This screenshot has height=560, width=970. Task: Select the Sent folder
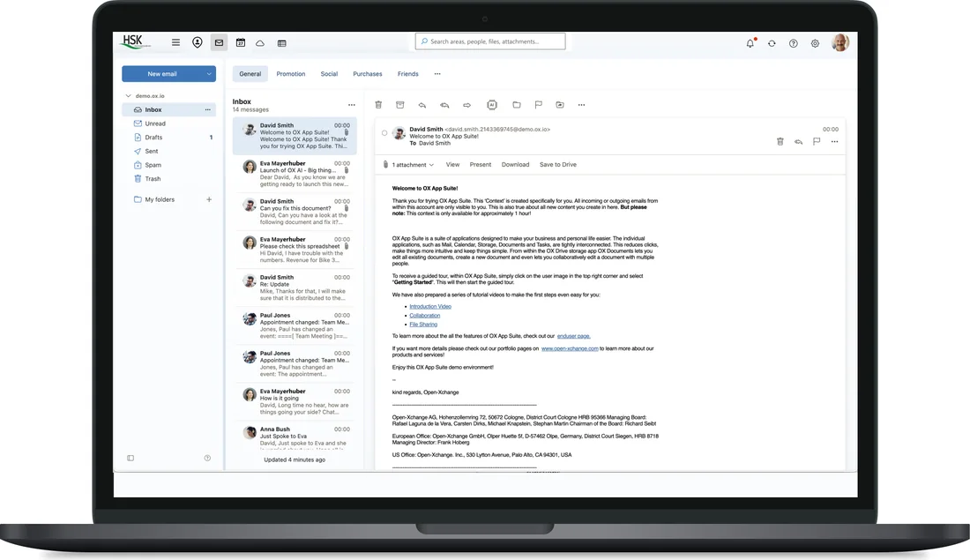click(x=169, y=151)
